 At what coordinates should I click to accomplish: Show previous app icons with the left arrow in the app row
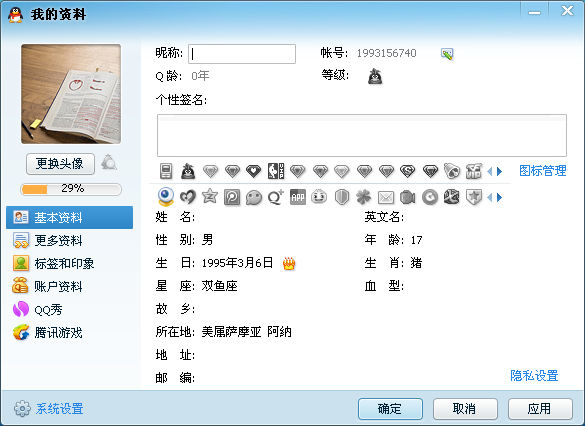(x=490, y=197)
